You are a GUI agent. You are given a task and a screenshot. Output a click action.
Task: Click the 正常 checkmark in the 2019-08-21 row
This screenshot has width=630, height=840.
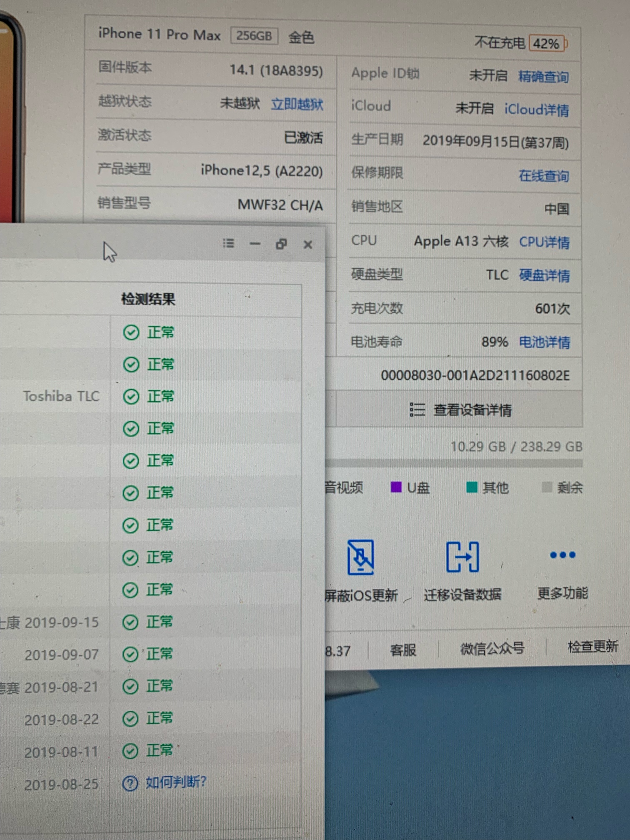[130, 687]
